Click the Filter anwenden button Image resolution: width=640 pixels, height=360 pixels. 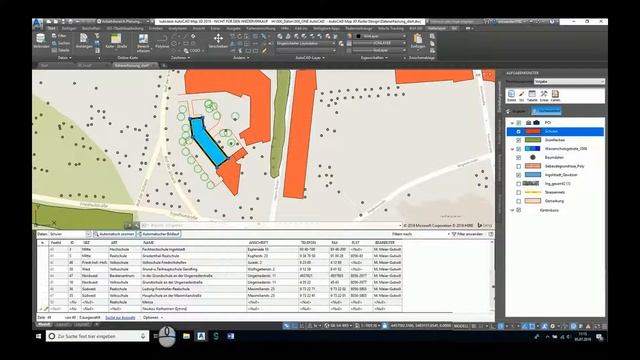467,234
